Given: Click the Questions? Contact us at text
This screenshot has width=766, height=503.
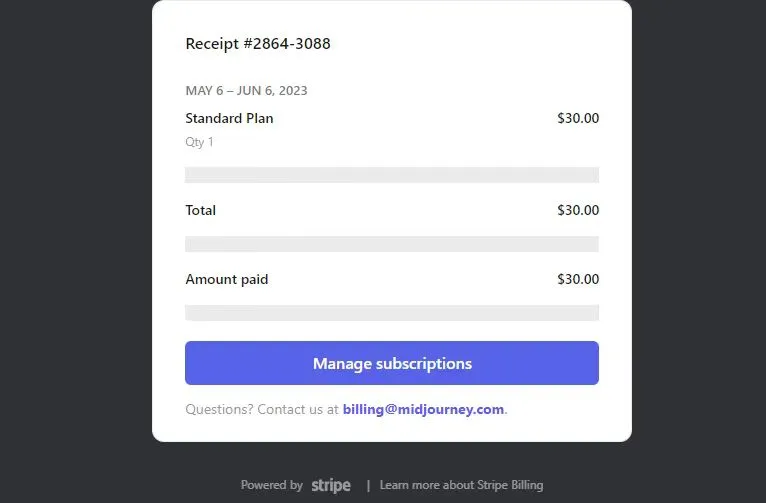Looking at the screenshot, I should (262, 409).
